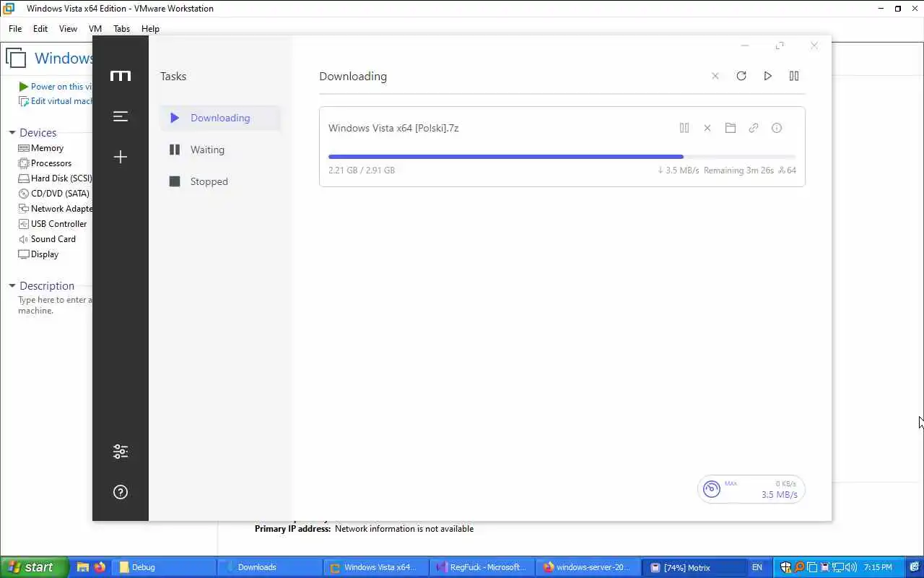Pause all tasks with the header pause icon

[x=794, y=76]
